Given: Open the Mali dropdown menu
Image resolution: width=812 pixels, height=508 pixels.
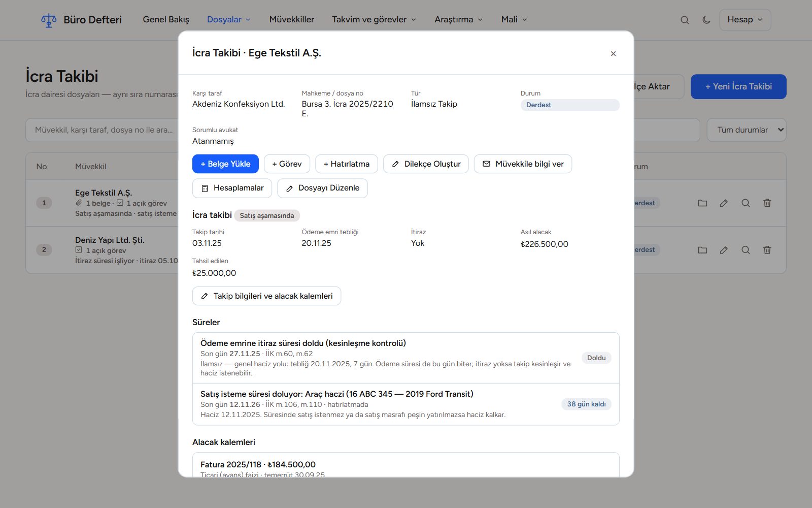Looking at the screenshot, I should (514, 20).
